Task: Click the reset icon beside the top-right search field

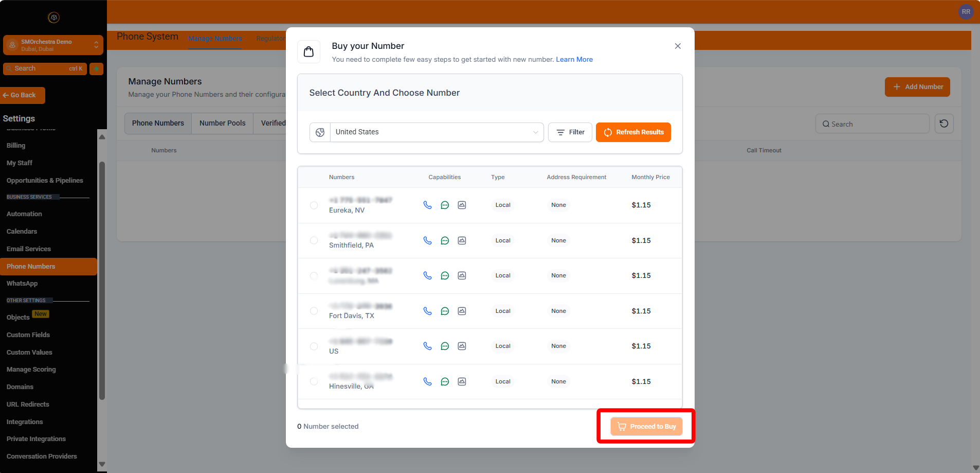Action: coord(944,124)
